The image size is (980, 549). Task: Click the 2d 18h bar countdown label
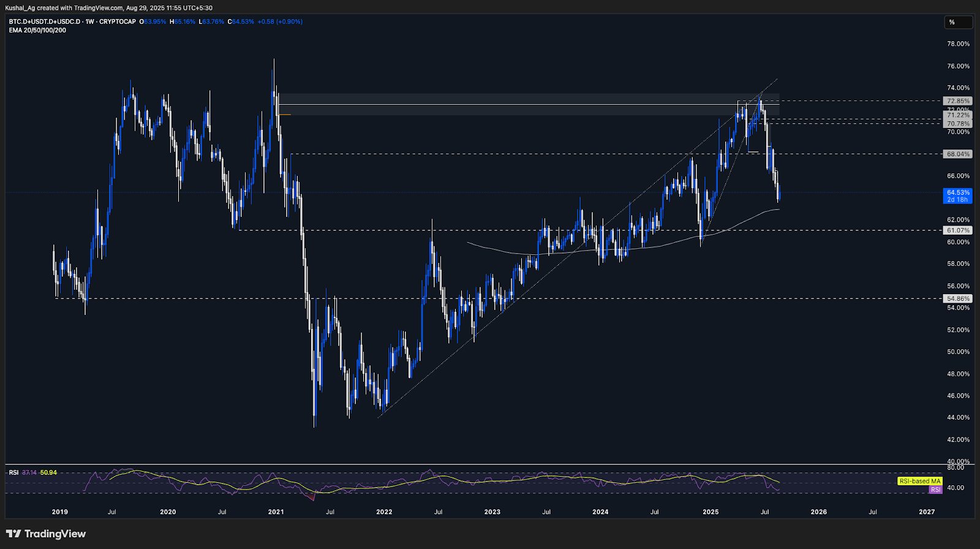pos(958,200)
